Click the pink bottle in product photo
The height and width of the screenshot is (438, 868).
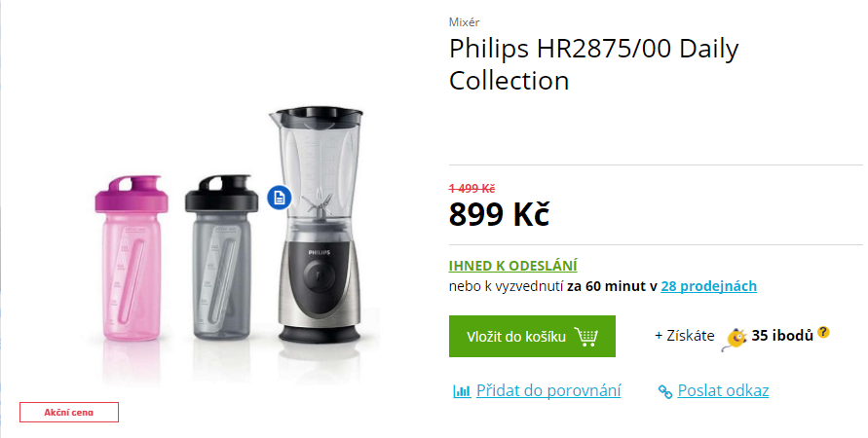coord(131,258)
